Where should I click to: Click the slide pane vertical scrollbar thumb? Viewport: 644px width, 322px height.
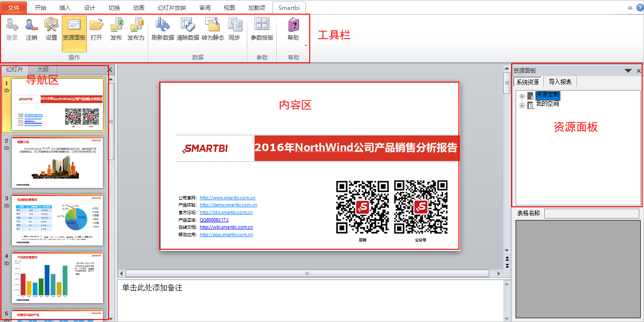coord(111,121)
